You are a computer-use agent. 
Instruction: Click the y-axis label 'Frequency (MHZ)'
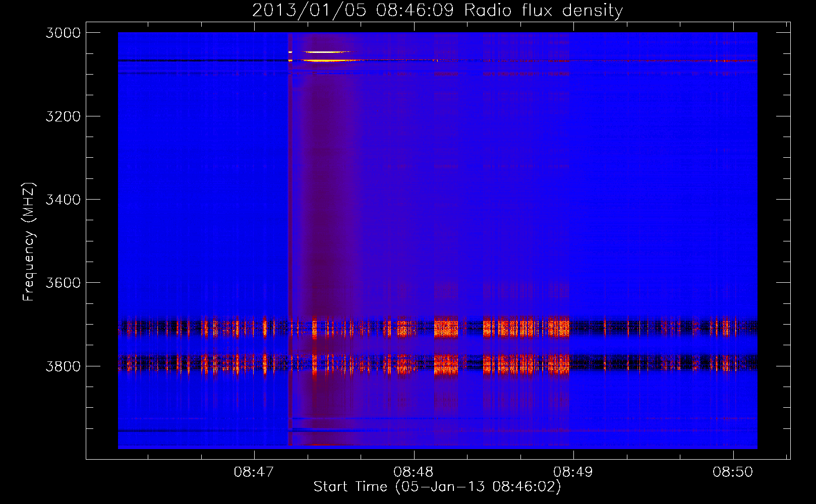(29, 242)
